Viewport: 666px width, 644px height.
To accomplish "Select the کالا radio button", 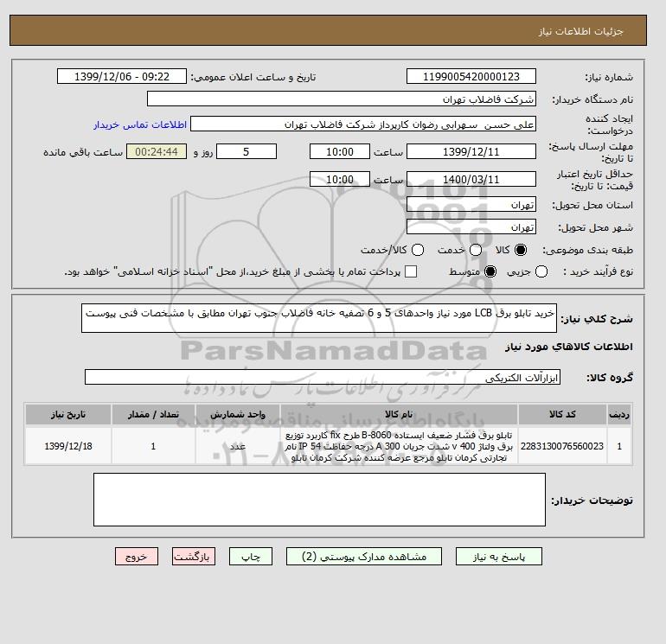I will pos(521,250).
